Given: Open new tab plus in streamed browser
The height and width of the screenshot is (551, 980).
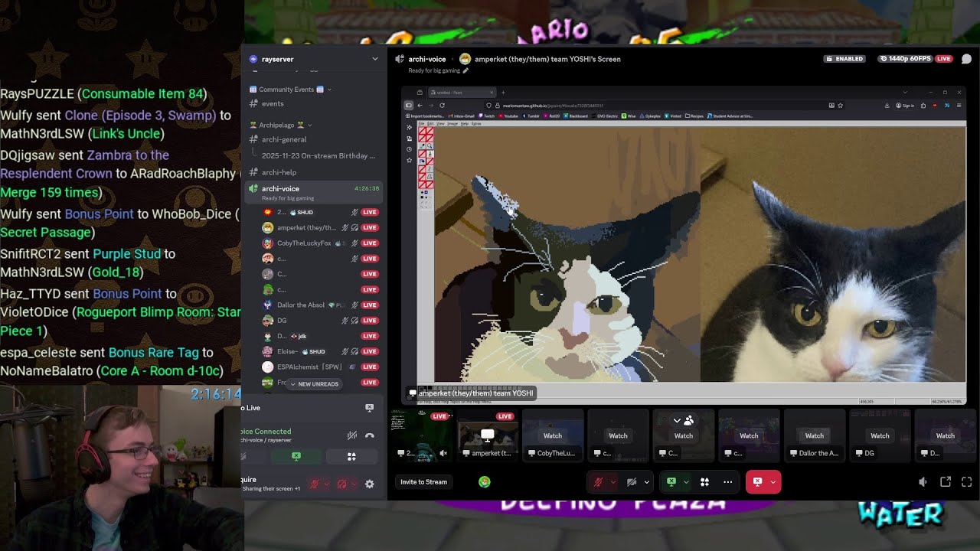Looking at the screenshot, I should point(502,93).
